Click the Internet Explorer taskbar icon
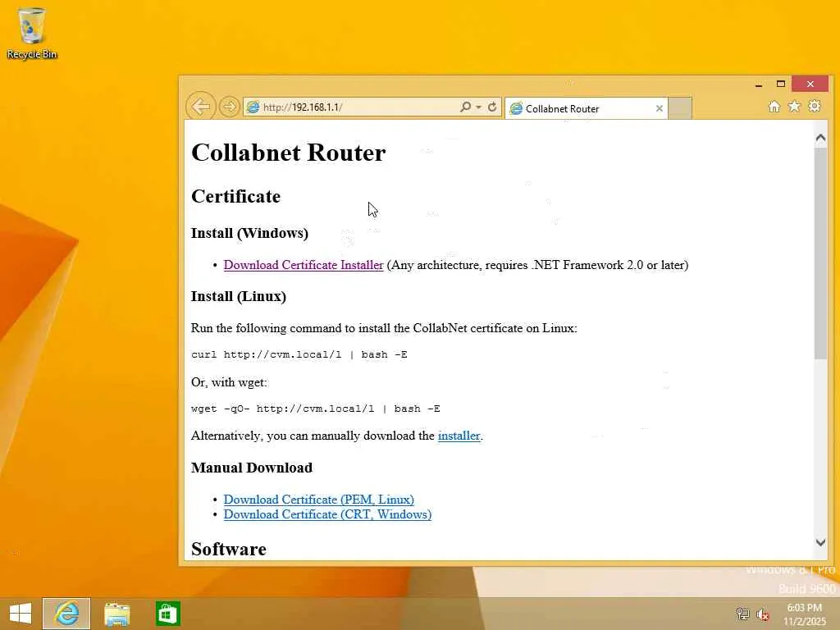The height and width of the screenshot is (630, 840). point(66,614)
